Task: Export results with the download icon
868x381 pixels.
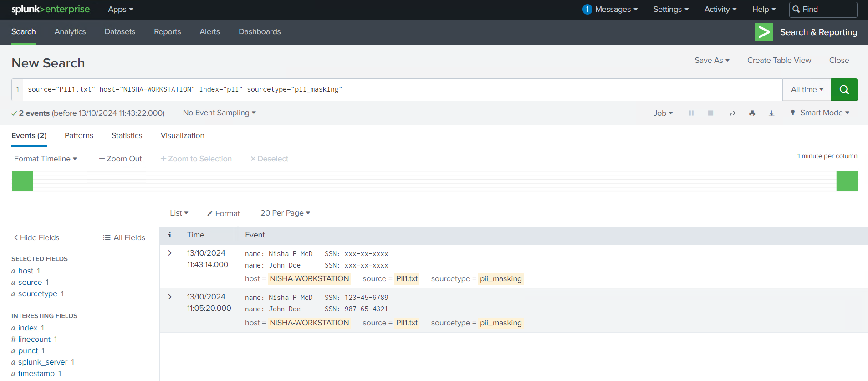Action: [x=771, y=113]
